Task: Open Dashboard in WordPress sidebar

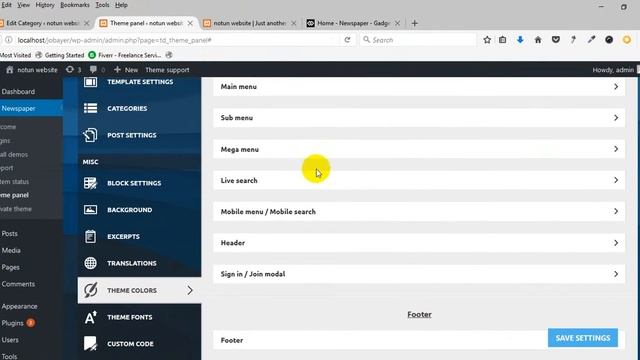Action: tap(18, 91)
